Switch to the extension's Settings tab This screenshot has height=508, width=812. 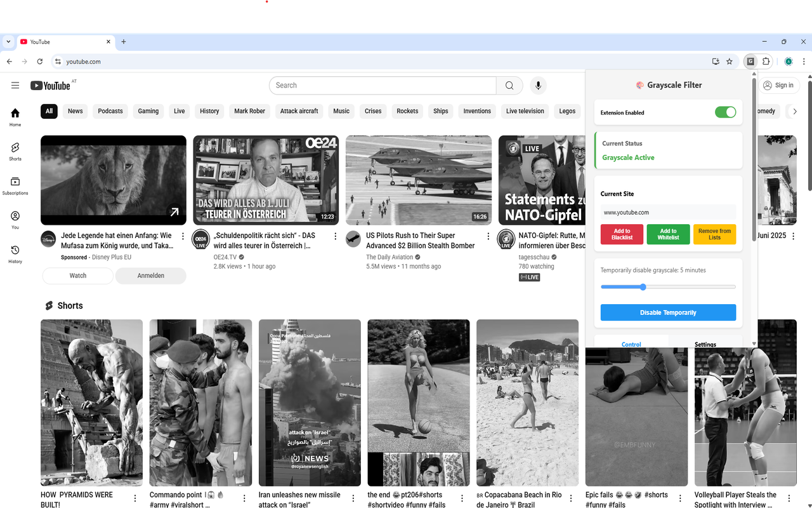point(705,343)
